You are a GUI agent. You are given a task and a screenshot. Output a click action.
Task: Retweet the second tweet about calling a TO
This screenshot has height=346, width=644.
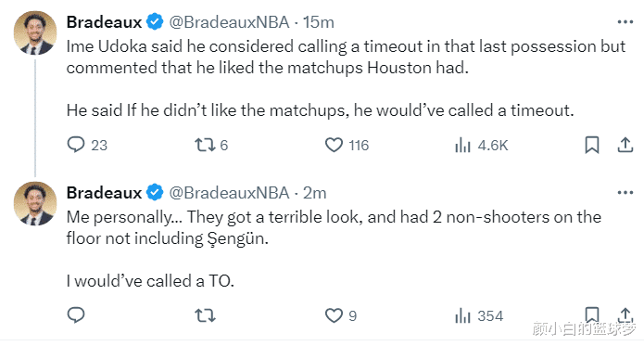point(205,315)
